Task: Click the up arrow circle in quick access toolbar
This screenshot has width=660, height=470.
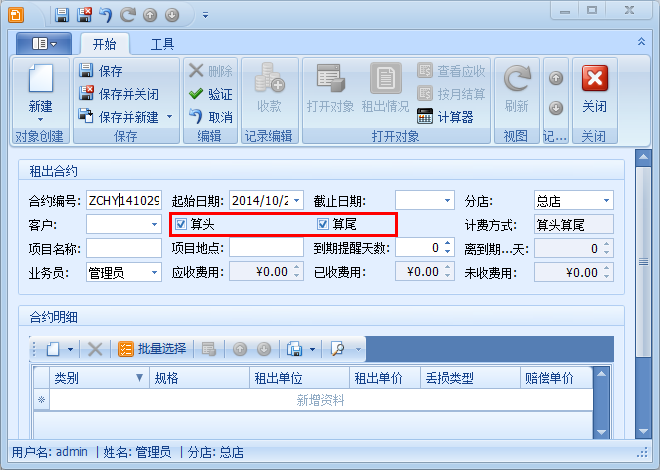Action: 150,15
